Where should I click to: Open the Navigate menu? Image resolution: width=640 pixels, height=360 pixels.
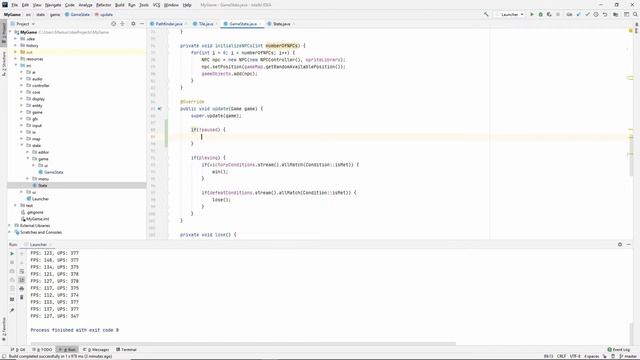[x=53, y=5]
